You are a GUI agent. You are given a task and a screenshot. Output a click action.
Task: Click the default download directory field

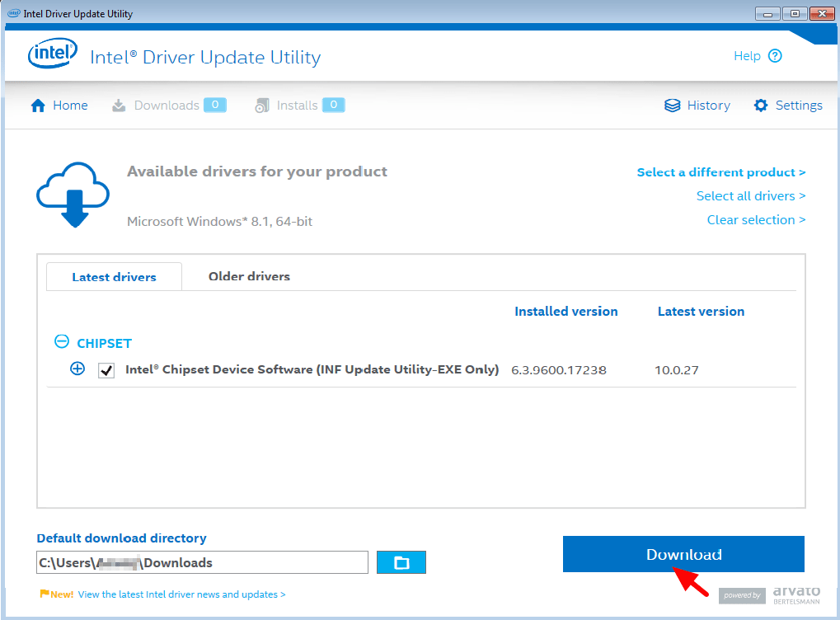point(203,562)
